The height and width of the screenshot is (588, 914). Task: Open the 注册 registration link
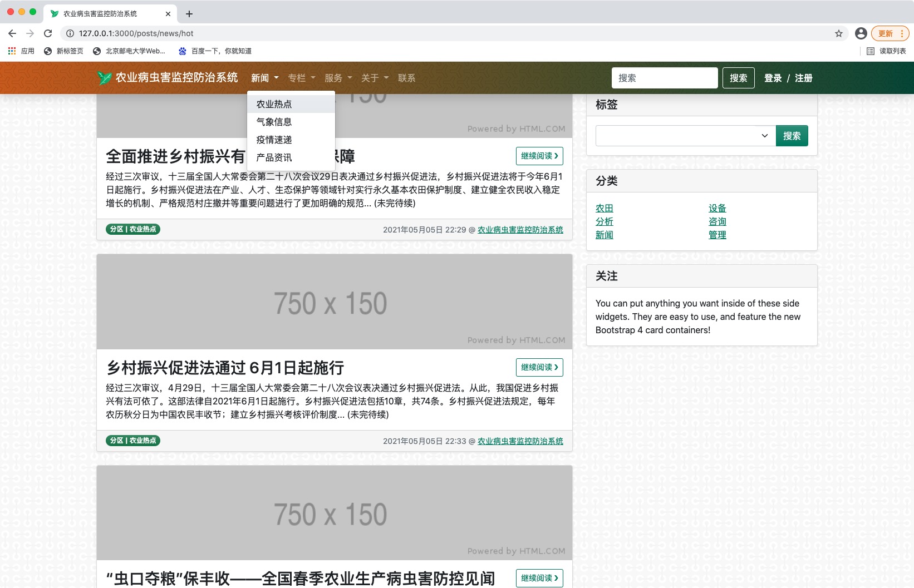(804, 78)
